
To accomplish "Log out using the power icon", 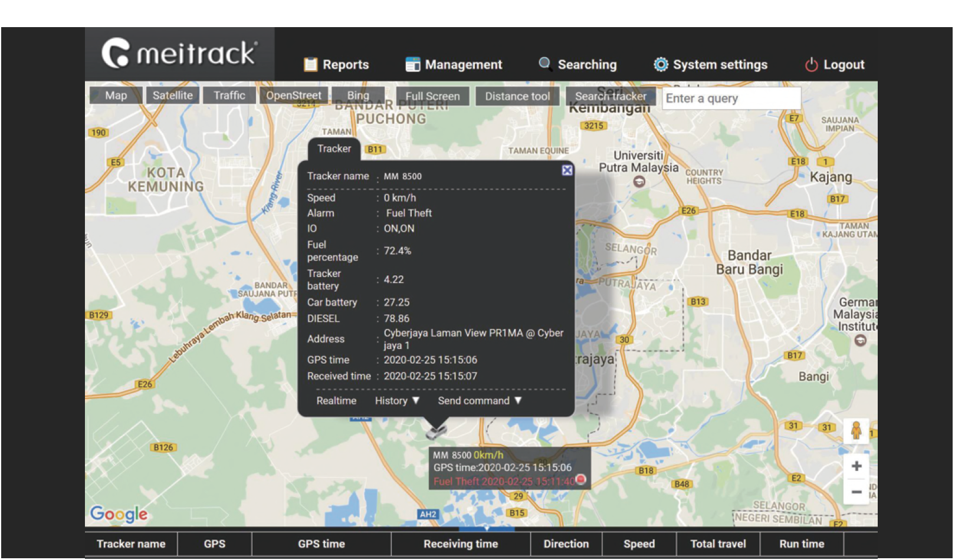I will point(812,65).
